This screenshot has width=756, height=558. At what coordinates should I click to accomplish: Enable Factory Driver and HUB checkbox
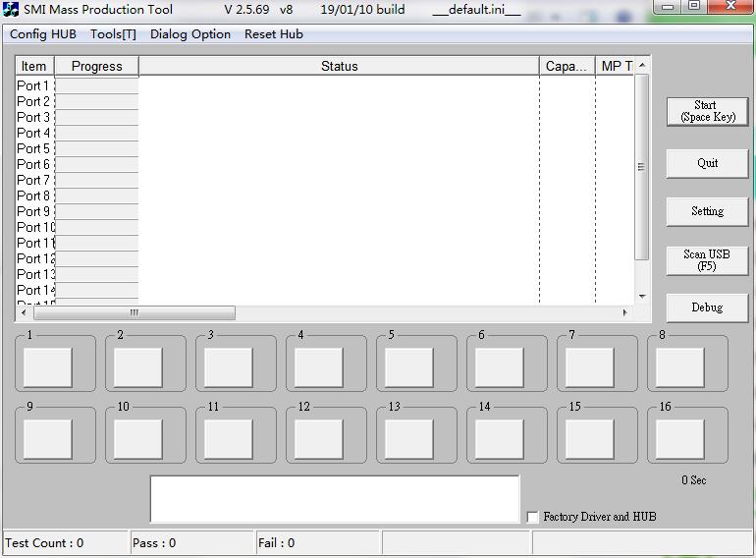(532, 517)
